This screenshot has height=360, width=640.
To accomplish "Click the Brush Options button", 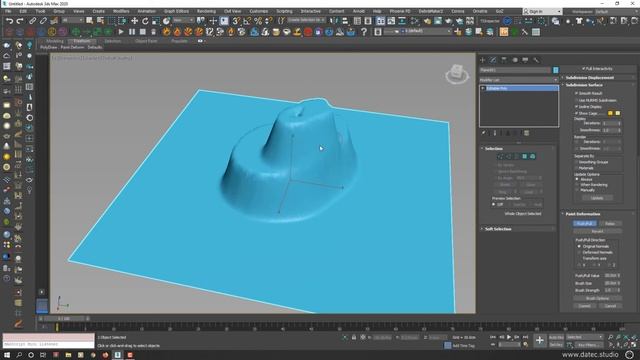I will [597, 298].
